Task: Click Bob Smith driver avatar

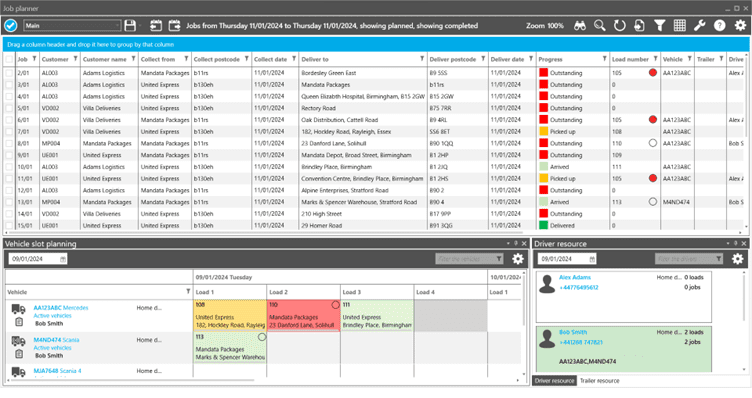Action: (x=547, y=339)
